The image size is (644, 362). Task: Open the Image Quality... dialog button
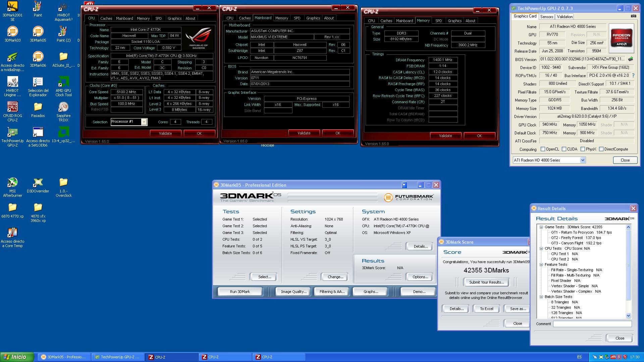coord(293,292)
